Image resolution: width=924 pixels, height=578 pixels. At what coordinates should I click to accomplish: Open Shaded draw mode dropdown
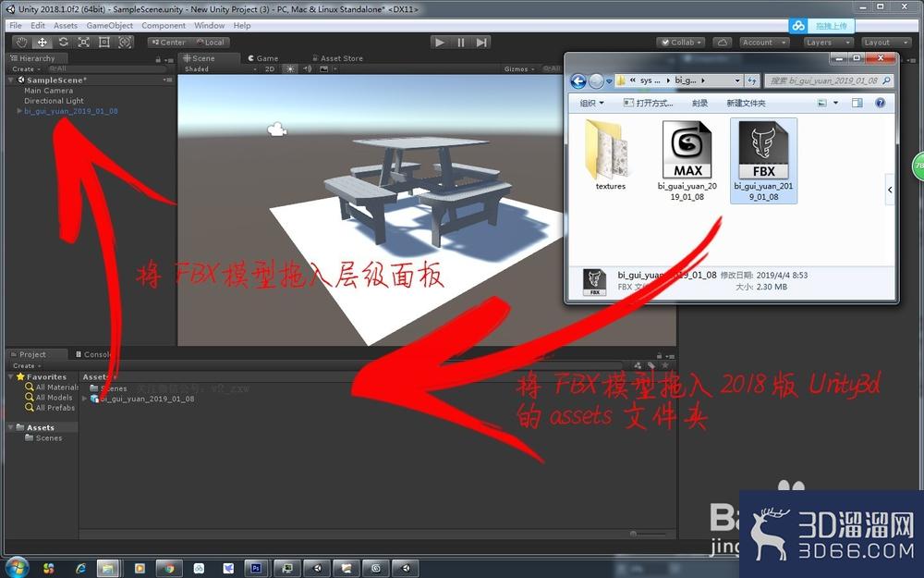pos(221,69)
